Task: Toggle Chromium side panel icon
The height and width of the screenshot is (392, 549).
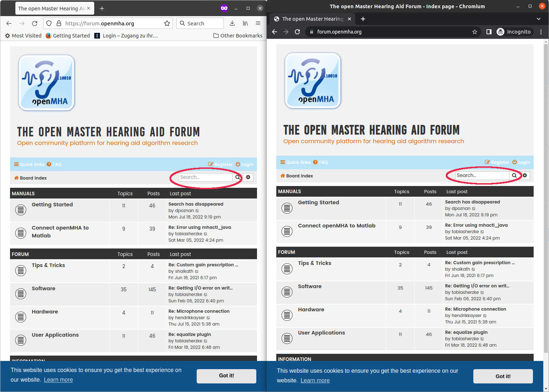Action: (x=489, y=32)
